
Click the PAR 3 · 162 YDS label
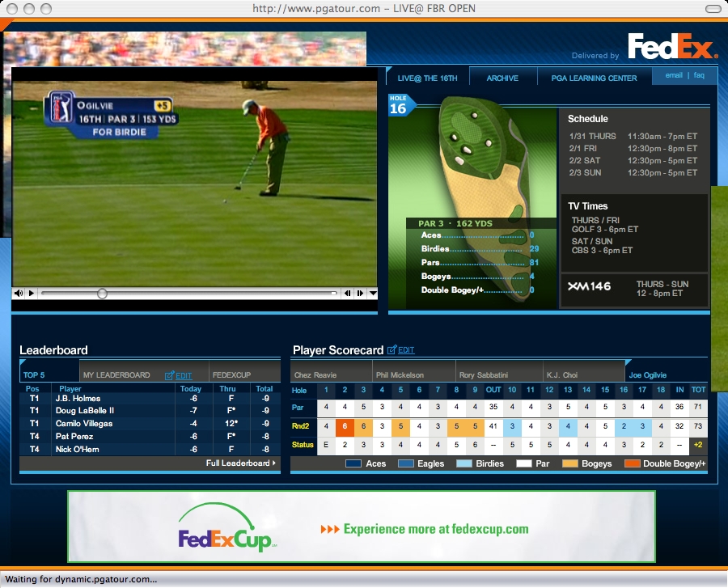pos(455,223)
